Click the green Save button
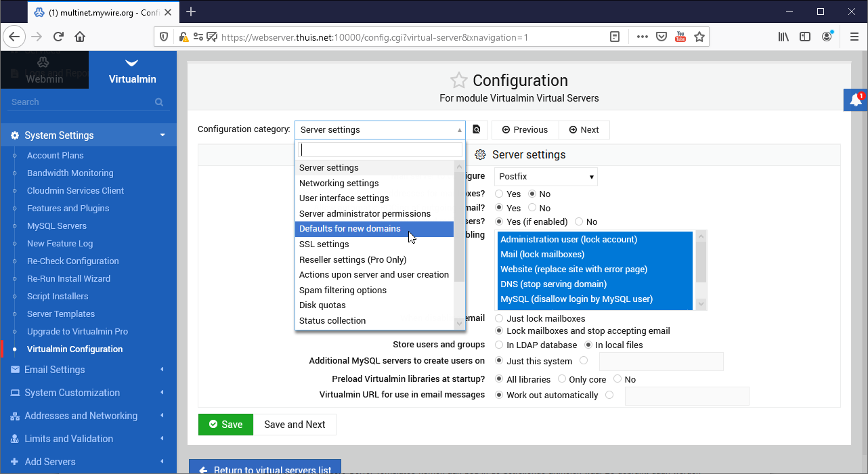868x474 pixels. click(x=225, y=425)
